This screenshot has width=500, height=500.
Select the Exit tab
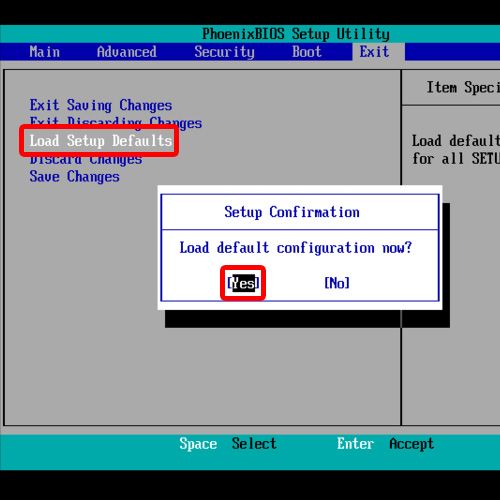[x=374, y=52]
